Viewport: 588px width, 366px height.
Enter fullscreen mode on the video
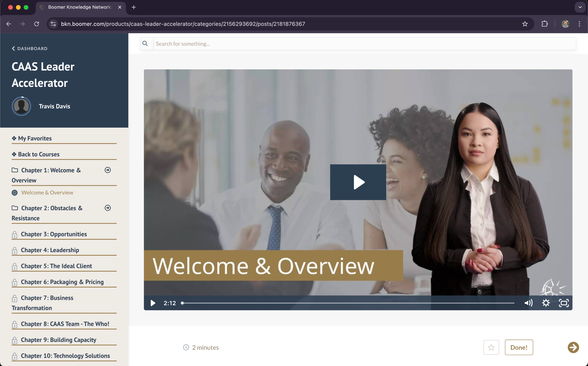pos(564,303)
